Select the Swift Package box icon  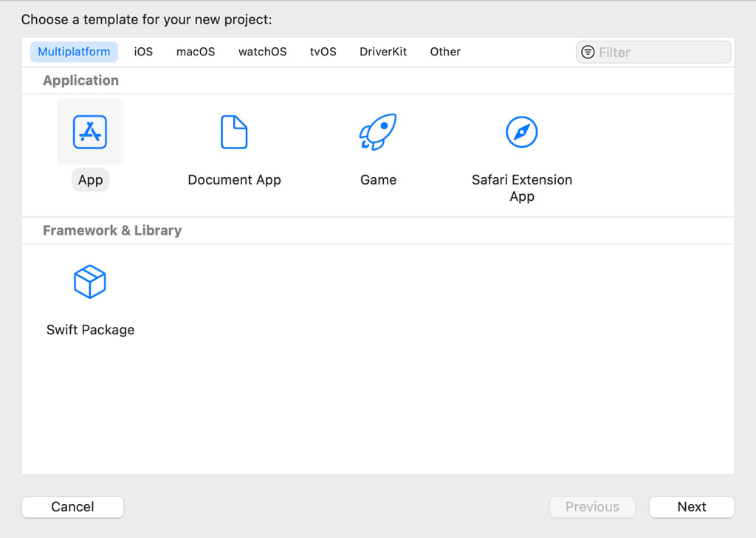click(x=89, y=281)
